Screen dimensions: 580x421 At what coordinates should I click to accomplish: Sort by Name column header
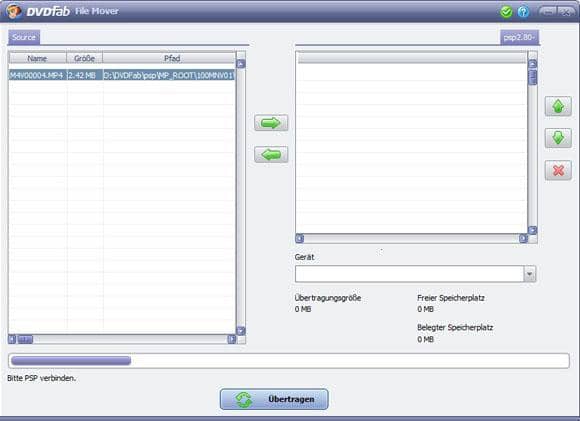[37, 58]
